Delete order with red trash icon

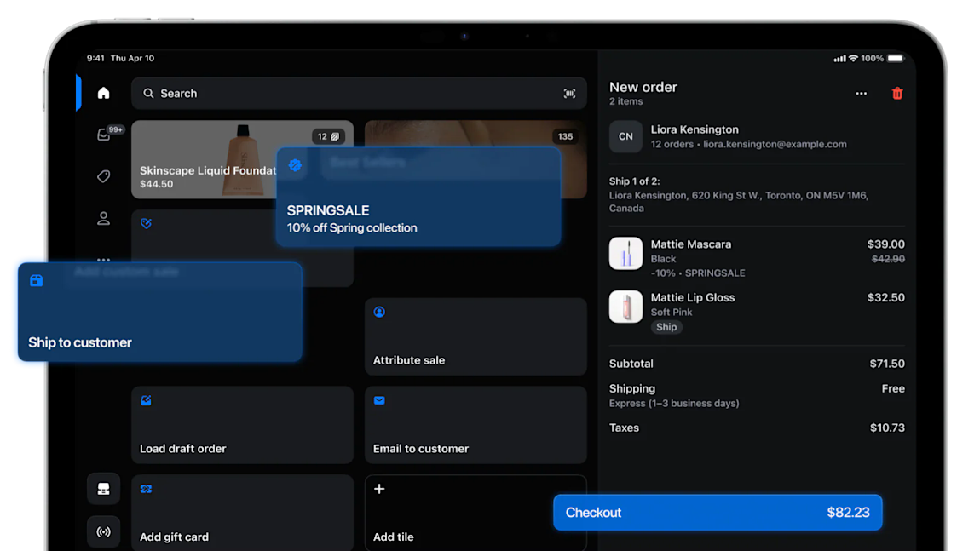[897, 94]
